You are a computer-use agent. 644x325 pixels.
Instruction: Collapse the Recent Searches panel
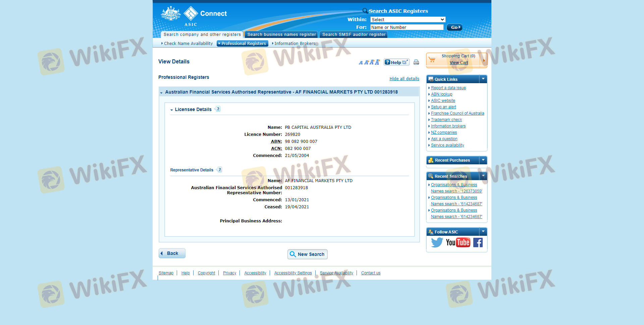click(483, 176)
